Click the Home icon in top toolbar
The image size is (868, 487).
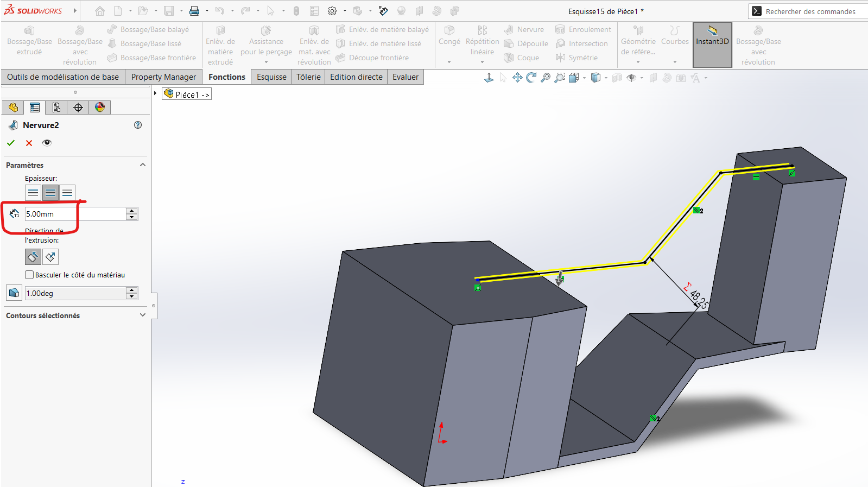[100, 11]
